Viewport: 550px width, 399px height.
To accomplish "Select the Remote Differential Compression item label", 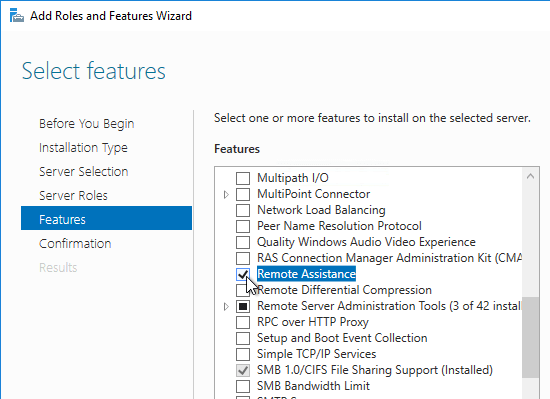I will 344,290.
